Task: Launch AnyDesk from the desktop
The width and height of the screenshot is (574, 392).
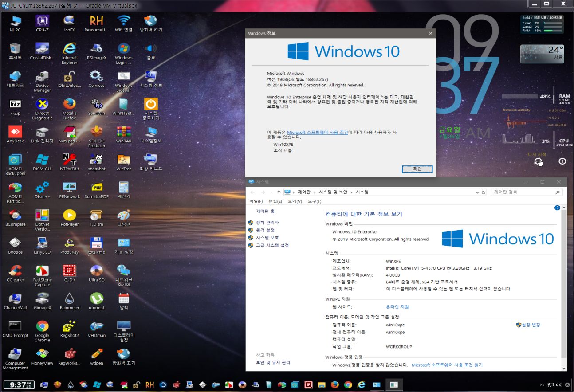Action: 15,135
